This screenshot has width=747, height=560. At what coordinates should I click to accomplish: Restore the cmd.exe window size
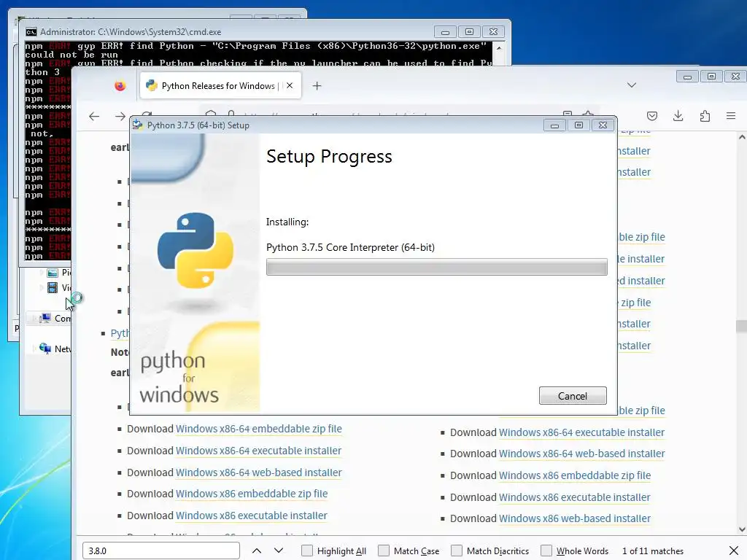pos(469,32)
